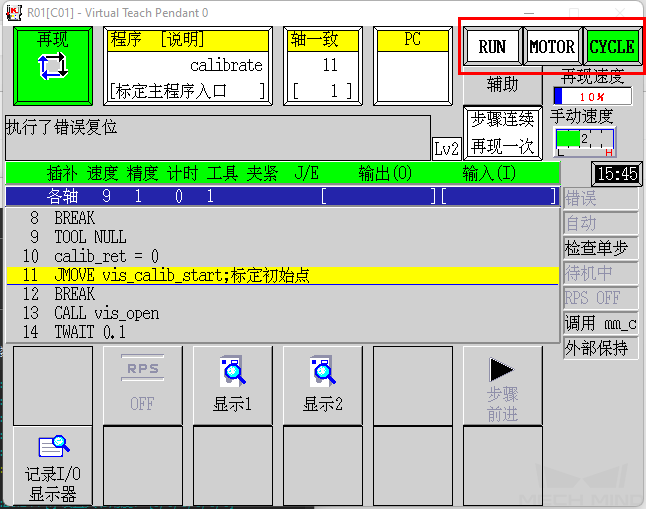This screenshot has width=646, height=509.
Task: Open the 记录I/O显示器 icon
Action: (x=53, y=466)
